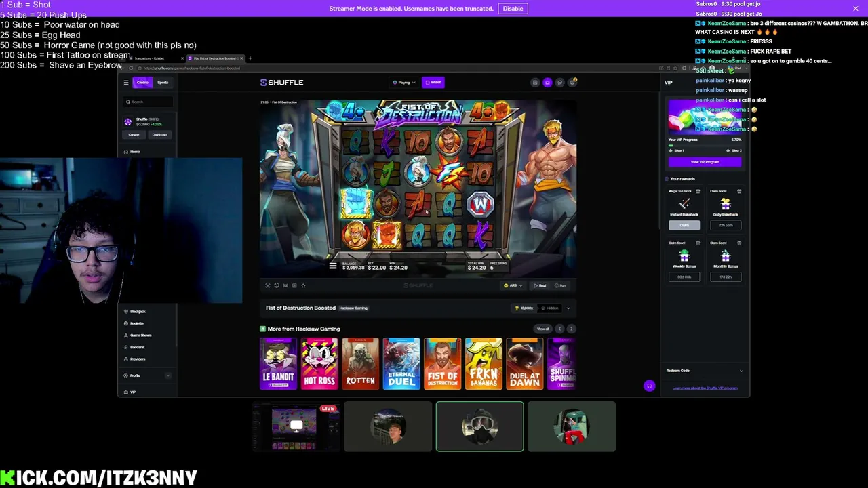
Task: Click the Instant Rakeback reward icon
Action: click(684, 203)
